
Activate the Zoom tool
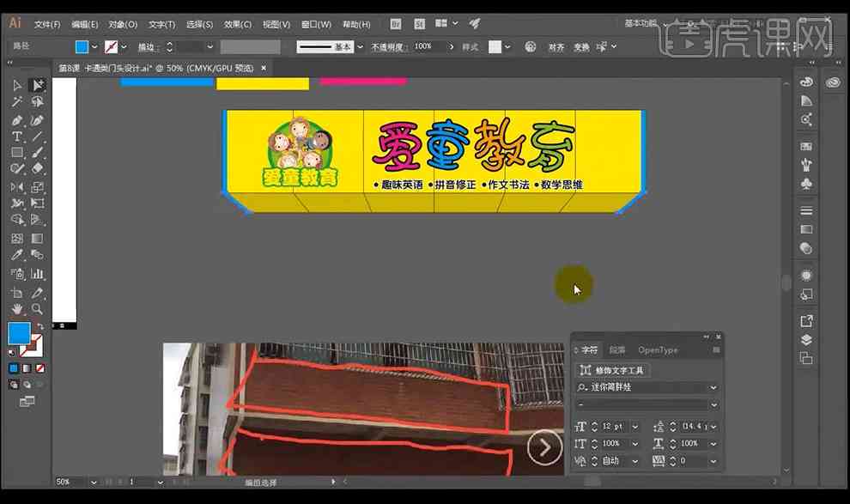point(38,309)
